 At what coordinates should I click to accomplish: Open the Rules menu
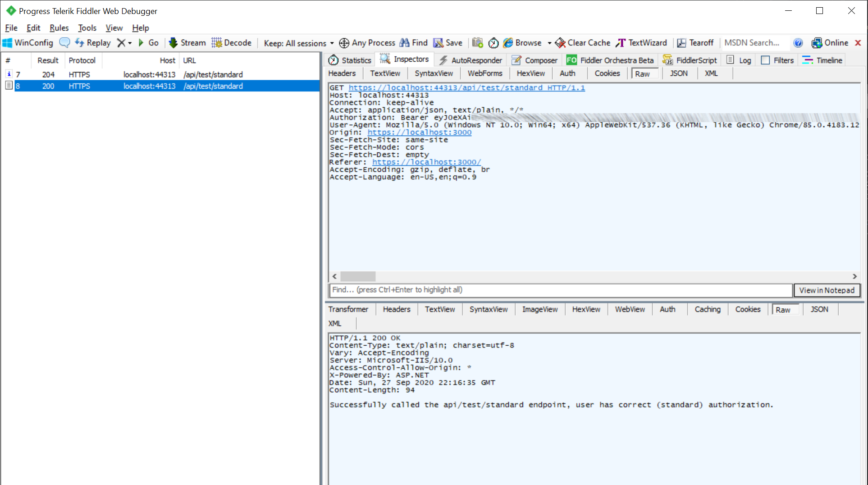[x=59, y=28]
